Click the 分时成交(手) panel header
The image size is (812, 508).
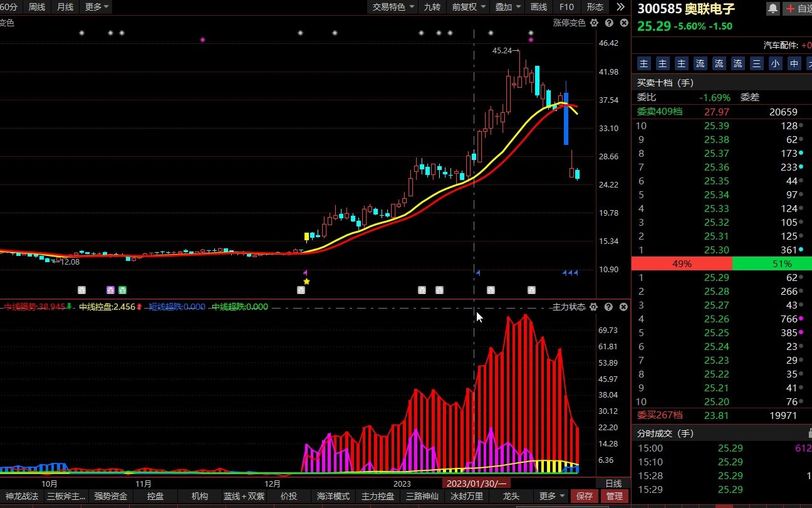722,433
